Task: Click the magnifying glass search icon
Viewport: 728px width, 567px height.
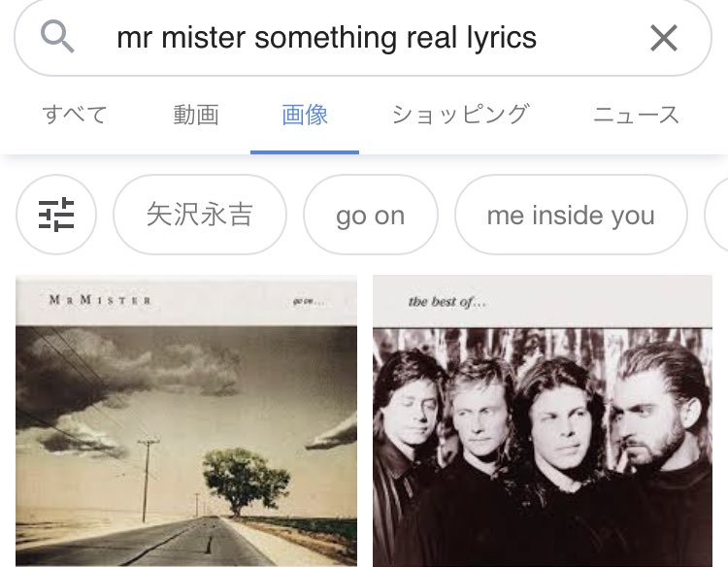Action: click(57, 36)
